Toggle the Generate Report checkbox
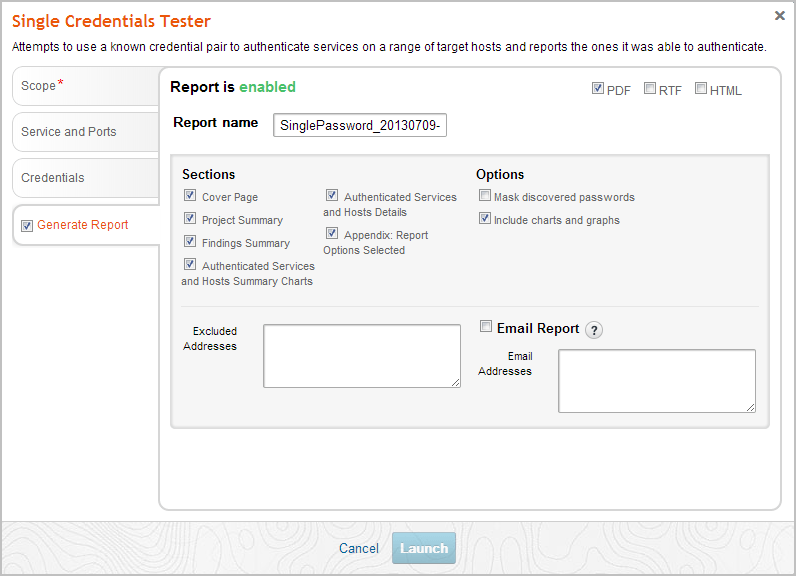Viewport: 796px width, 576px height. (27, 226)
